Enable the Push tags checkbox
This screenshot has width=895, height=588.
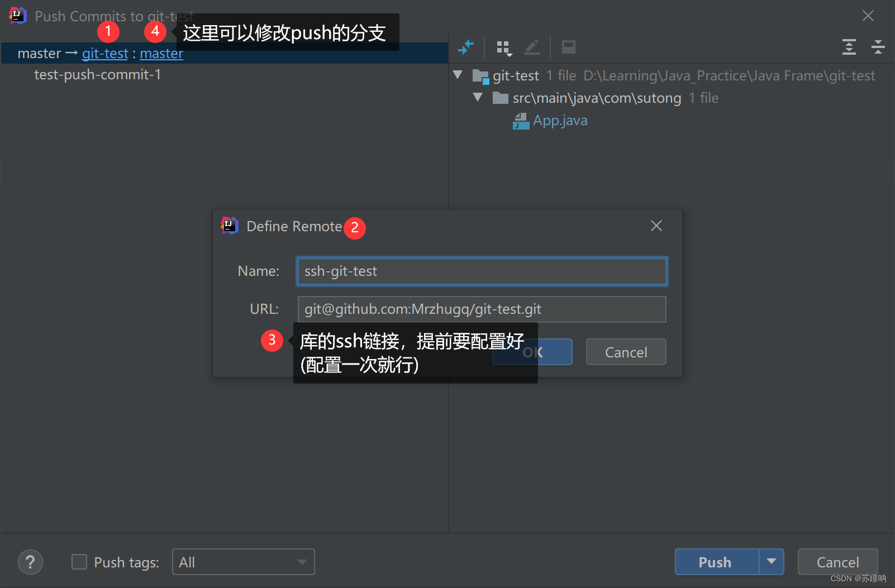click(x=79, y=562)
